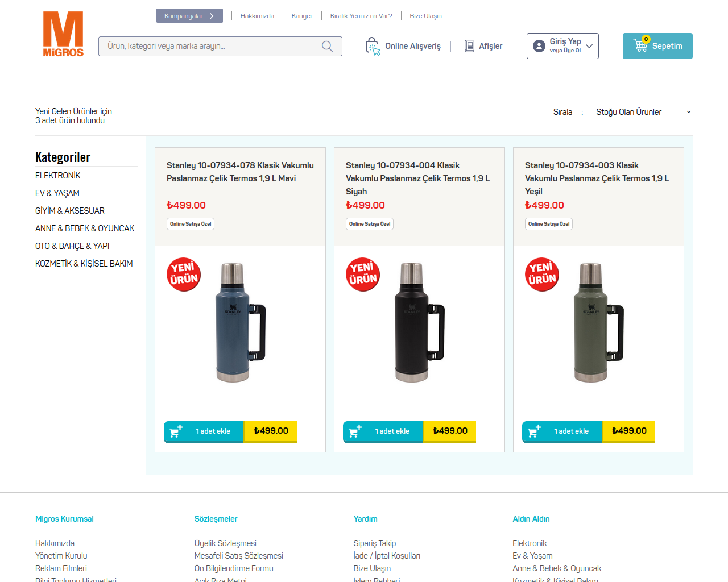
Task: Open Afişler flyer icon
Action: click(469, 46)
